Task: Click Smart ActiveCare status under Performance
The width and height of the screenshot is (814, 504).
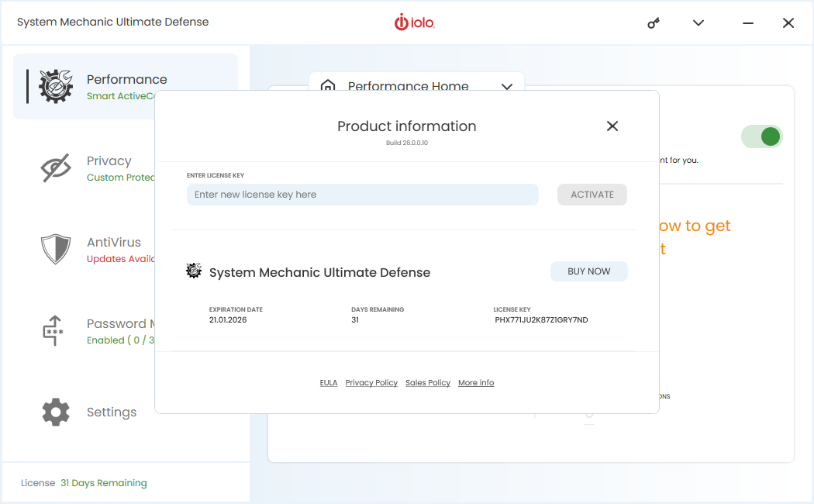Action: click(x=120, y=96)
